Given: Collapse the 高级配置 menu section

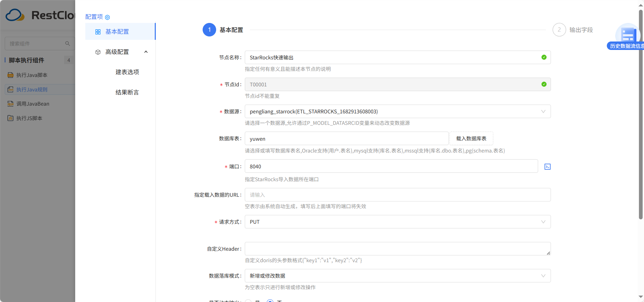Looking at the screenshot, I should click(146, 52).
